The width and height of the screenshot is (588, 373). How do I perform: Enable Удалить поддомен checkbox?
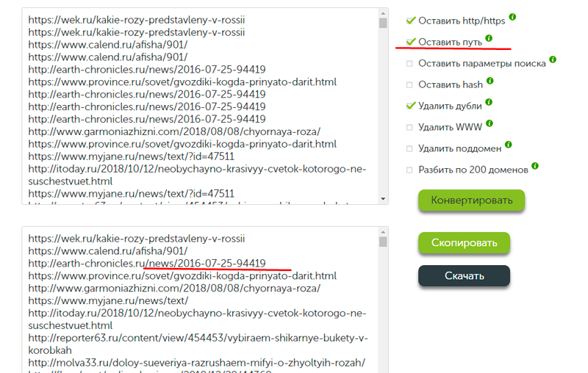409,149
